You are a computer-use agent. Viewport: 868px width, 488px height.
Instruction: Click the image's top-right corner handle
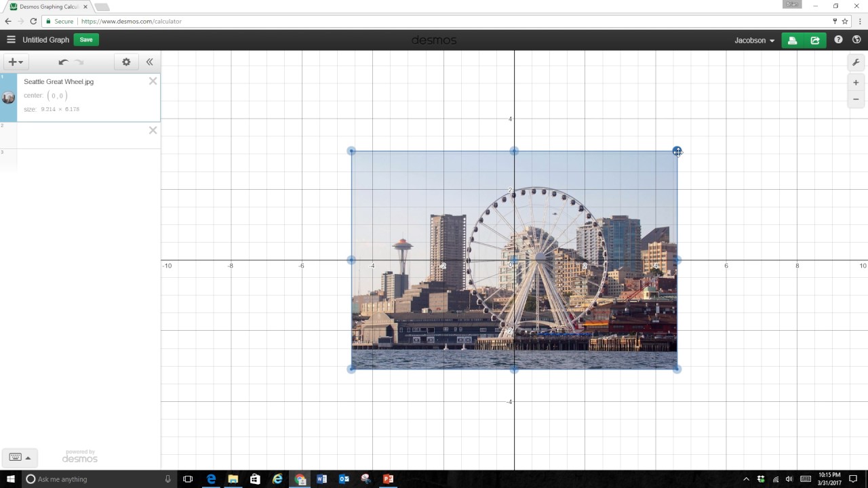pyautogui.click(x=677, y=151)
